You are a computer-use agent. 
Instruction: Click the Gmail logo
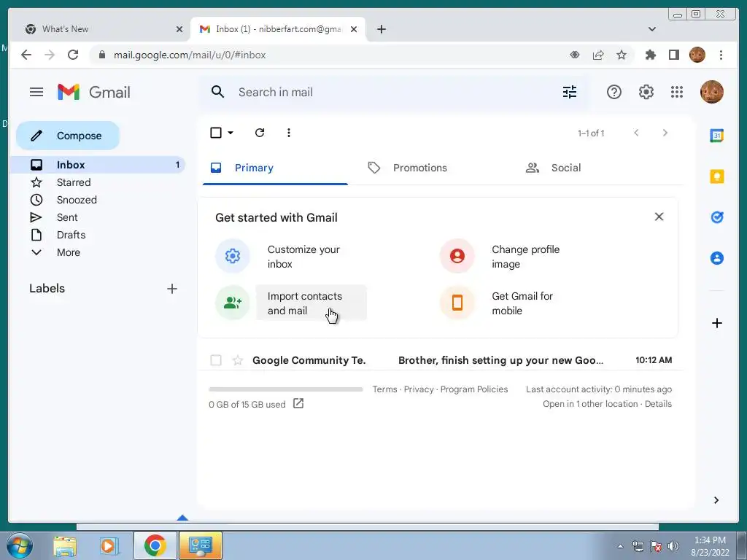point(94,92)
